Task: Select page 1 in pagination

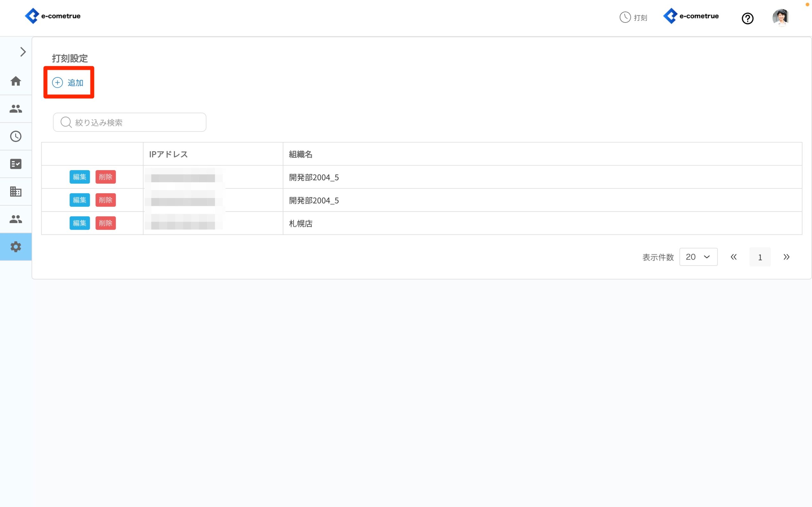Action: click(760, 257)
